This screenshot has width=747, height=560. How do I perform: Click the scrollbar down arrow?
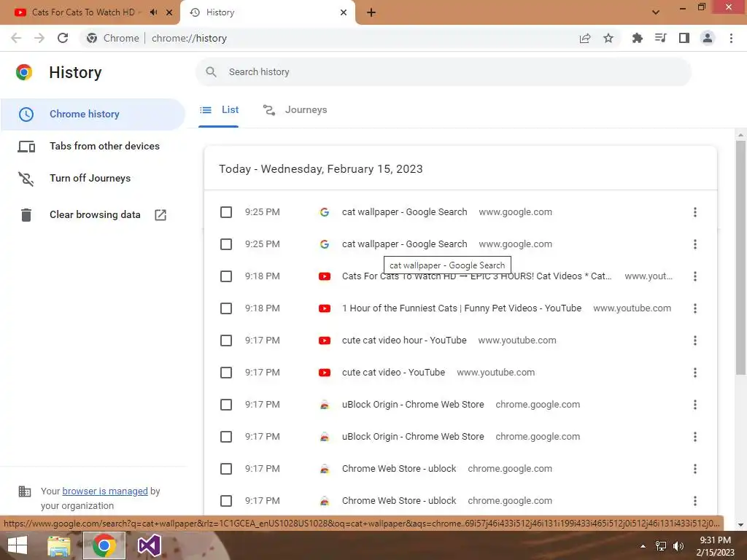pyautogui.click(x=740, y=525)
